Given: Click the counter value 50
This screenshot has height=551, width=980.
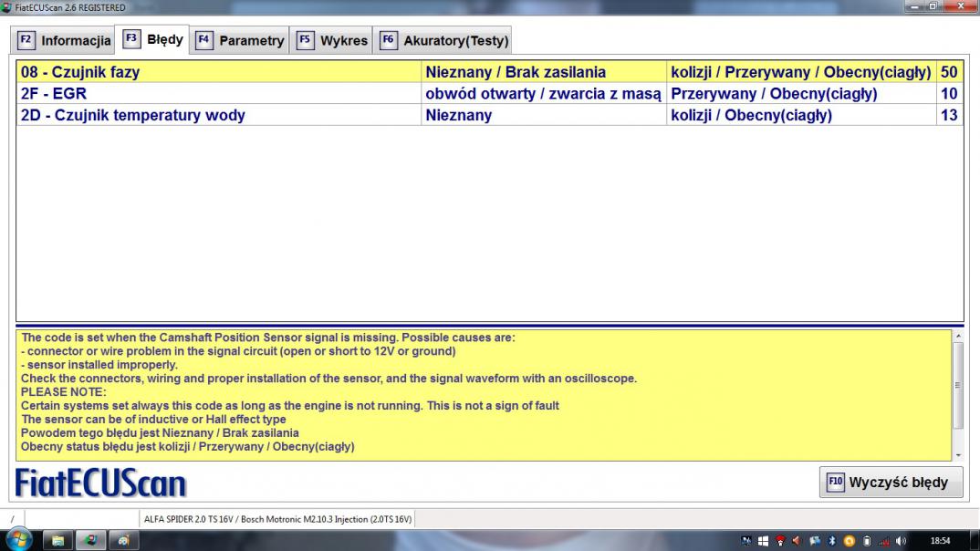Looking at the screenshot, I should point(949,72).
